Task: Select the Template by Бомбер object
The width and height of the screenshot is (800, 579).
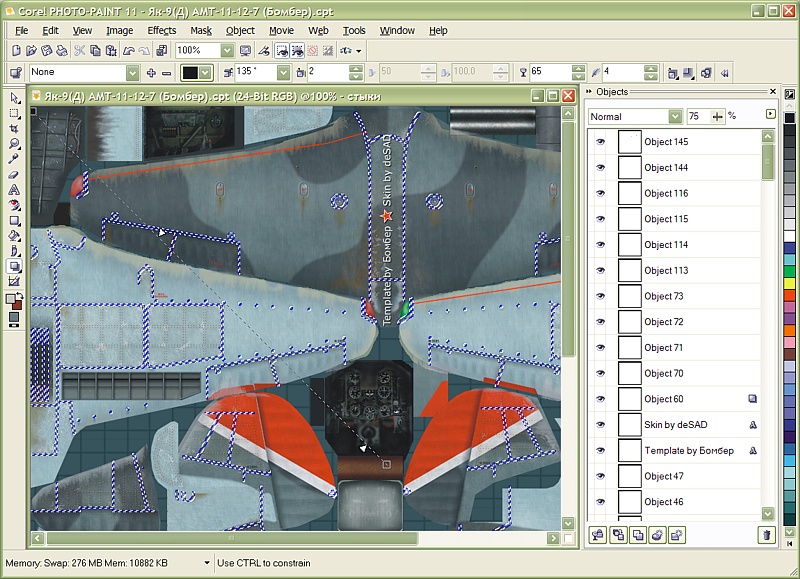Action: click(x=689, y=451)
